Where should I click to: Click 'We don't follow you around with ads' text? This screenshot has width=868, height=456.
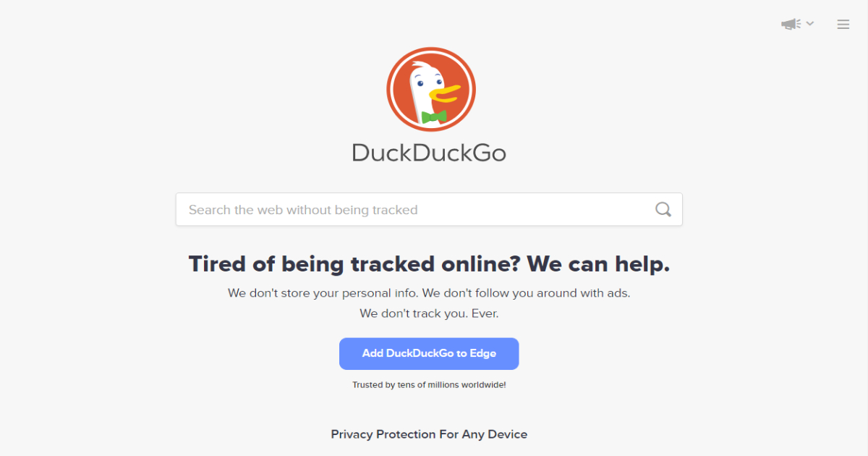[526, 293]
